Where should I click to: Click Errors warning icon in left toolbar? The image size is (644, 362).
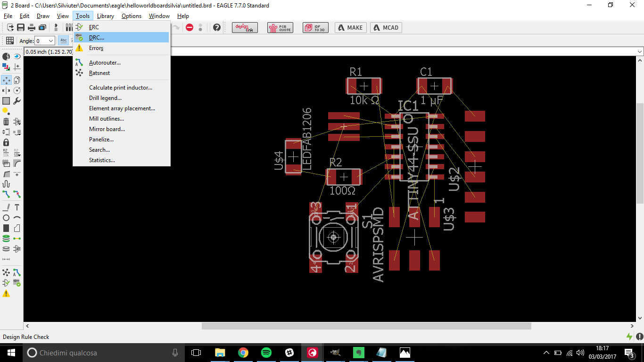pos(6,293)
